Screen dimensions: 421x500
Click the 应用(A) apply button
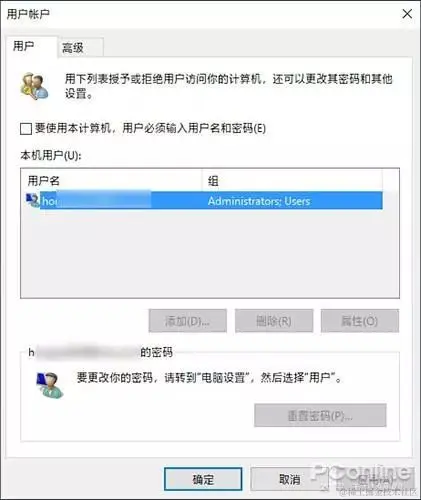click(375, 479)
